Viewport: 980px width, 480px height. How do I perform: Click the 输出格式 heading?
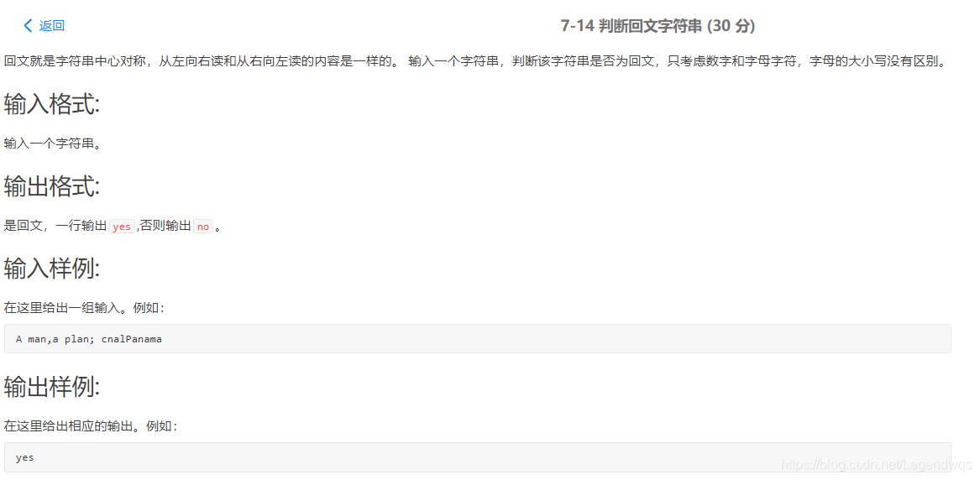(x=52, y=186)
